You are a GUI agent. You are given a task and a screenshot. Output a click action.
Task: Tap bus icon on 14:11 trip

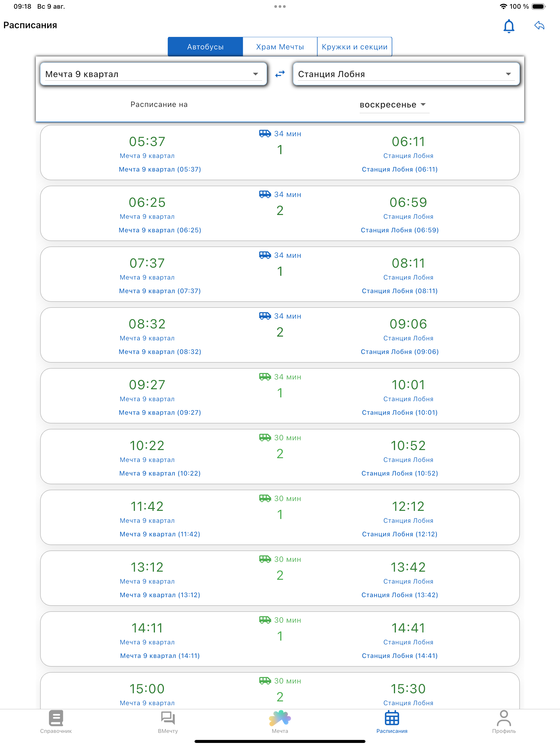click(265, 620)
